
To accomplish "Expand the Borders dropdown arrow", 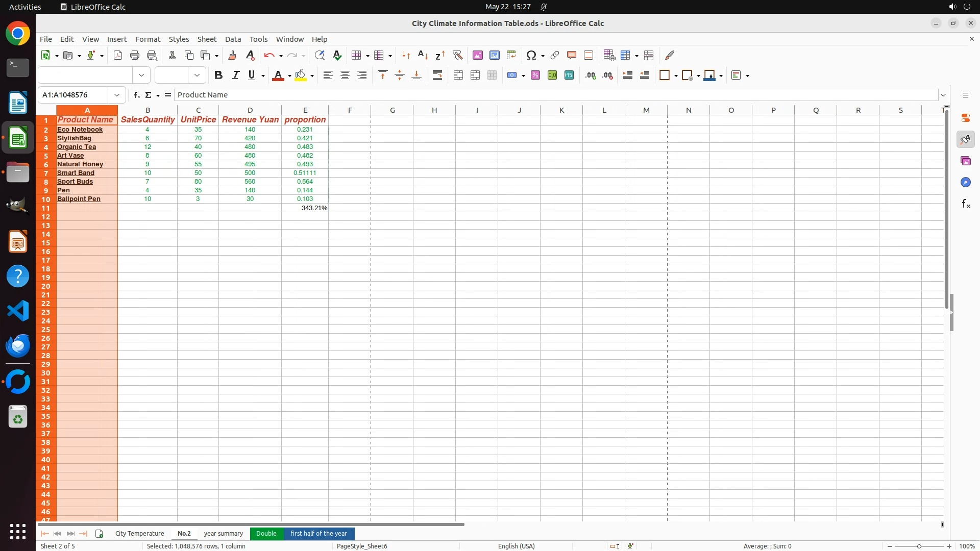I will click(676, 76).
